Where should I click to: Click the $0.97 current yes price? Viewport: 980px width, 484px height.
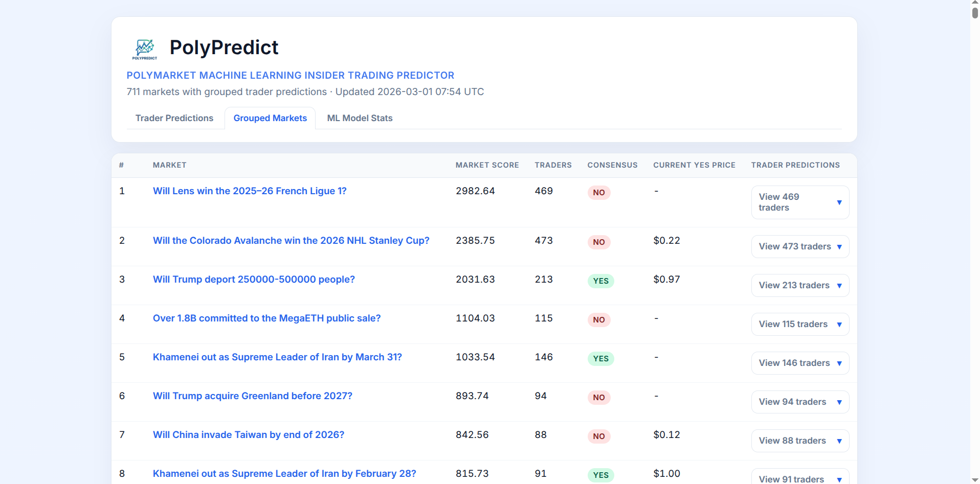[666, 279]
